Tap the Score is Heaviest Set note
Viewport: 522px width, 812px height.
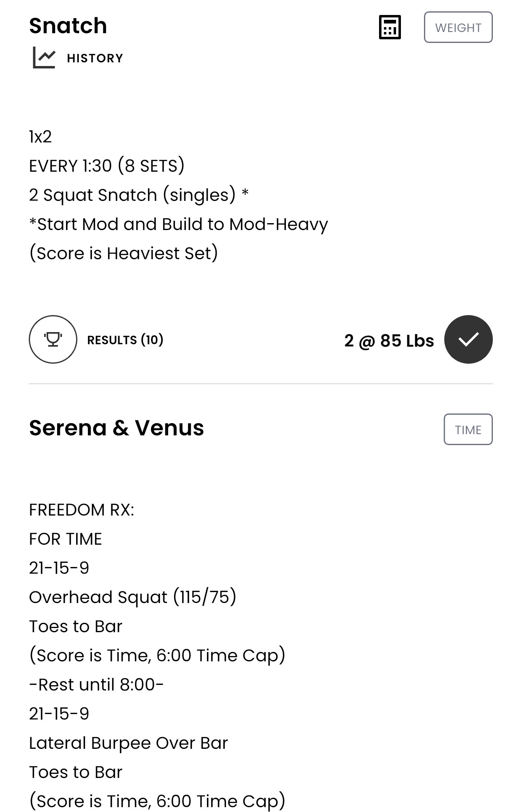124,253
